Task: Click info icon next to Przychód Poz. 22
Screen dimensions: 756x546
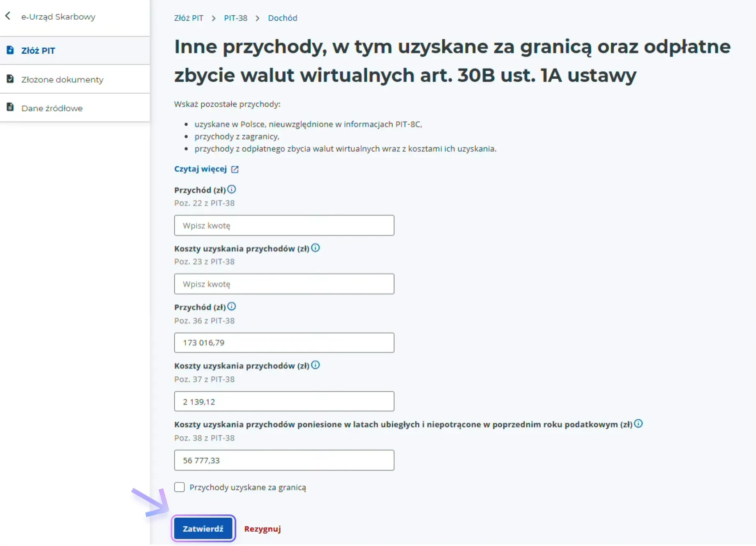Action: [232, 189]
